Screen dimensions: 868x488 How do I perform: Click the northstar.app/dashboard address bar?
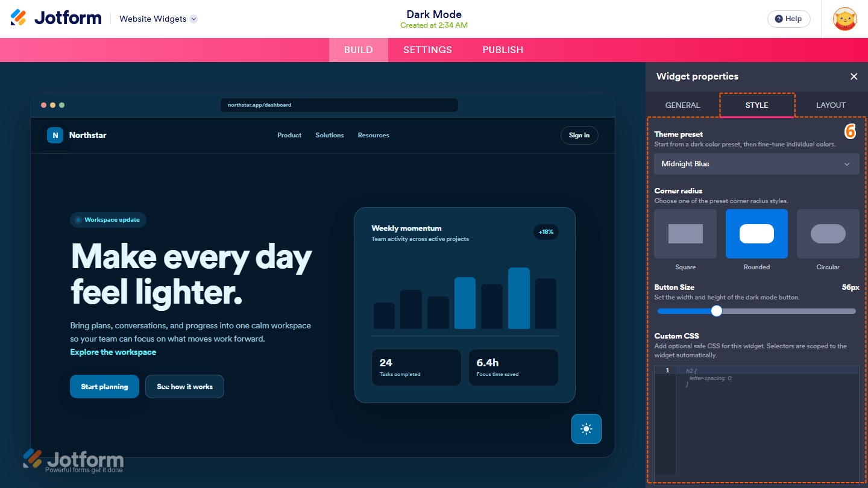pyautogui.click(x=339, y=105)
